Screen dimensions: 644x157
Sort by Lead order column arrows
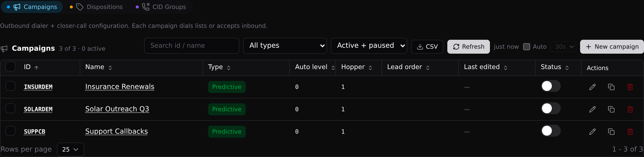click(x=428, y=68)
